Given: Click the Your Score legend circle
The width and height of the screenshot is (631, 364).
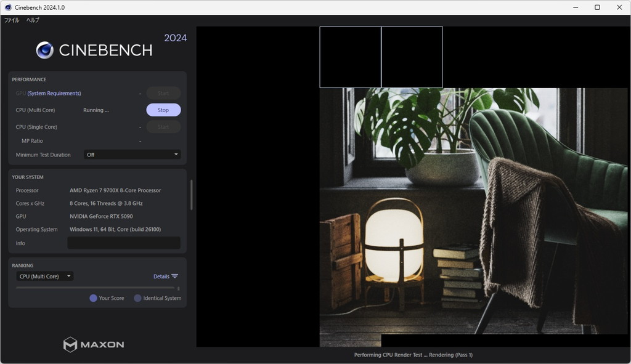Looking at the screenshot, I should 93,298.
